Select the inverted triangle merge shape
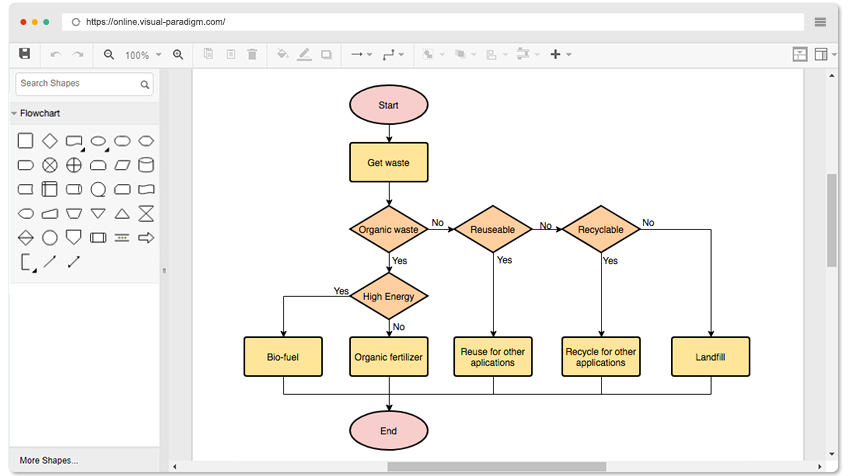Image resolution: width=848 pixels, height=476 pixels. (x=98, y=214)
